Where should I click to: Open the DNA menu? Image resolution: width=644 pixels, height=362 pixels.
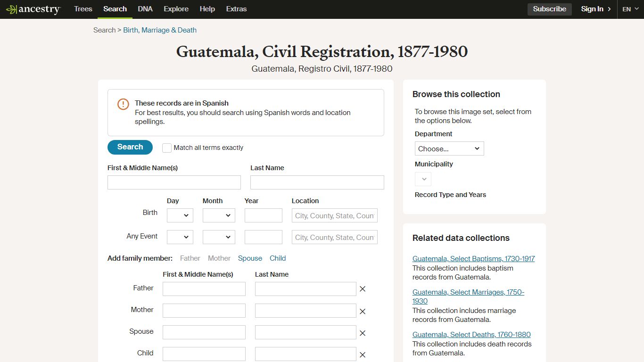[145, 9]
